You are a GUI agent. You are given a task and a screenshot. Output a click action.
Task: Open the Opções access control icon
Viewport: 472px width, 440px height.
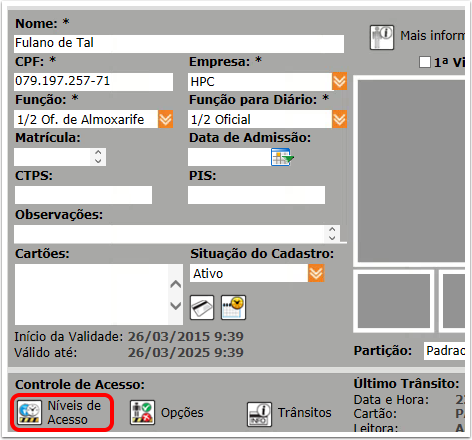coord(142,413)
